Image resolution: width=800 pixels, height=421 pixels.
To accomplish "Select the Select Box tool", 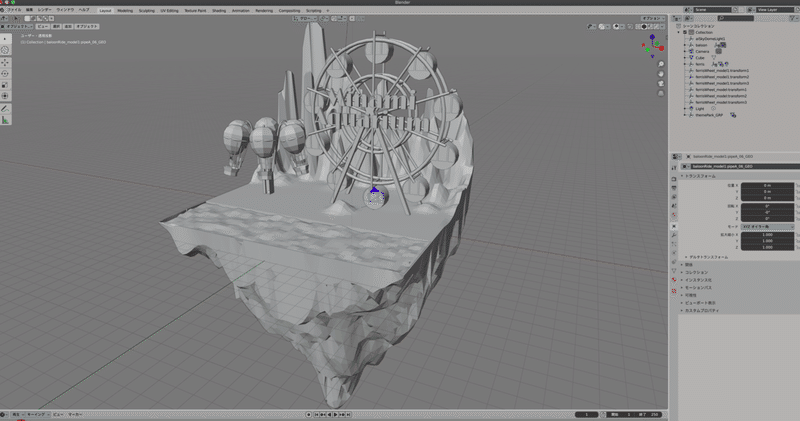I will (x=5, y=39).
